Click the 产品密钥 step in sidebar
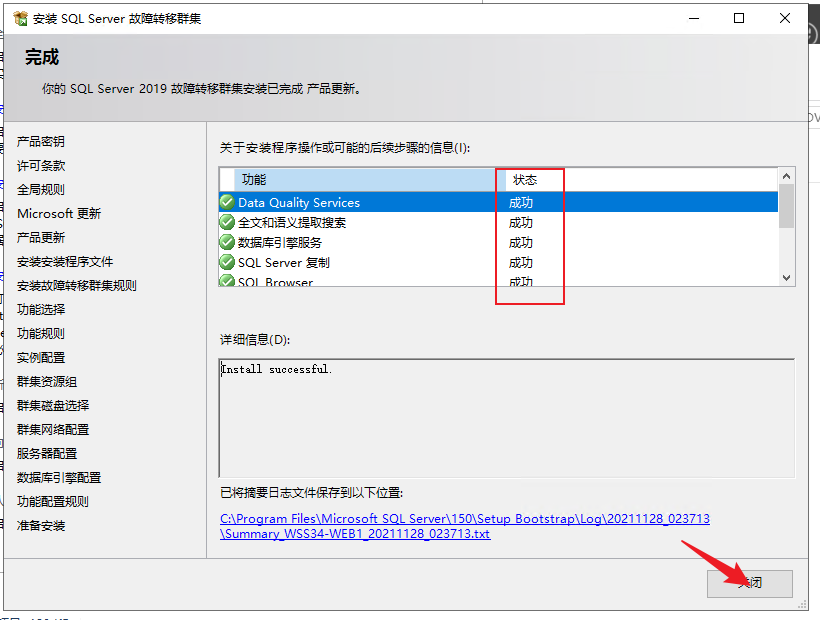Viewport: 820px width, 620px height. coord(41,142)
